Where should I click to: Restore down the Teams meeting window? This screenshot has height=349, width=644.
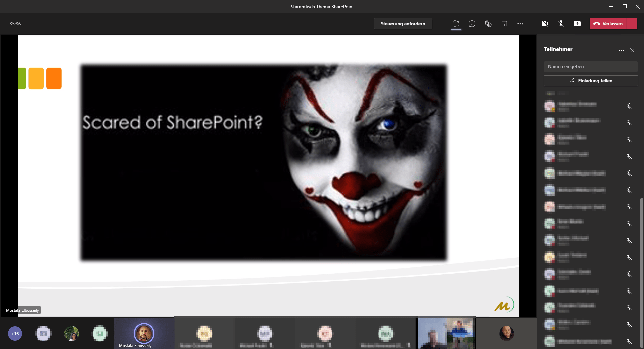point(624,7)
